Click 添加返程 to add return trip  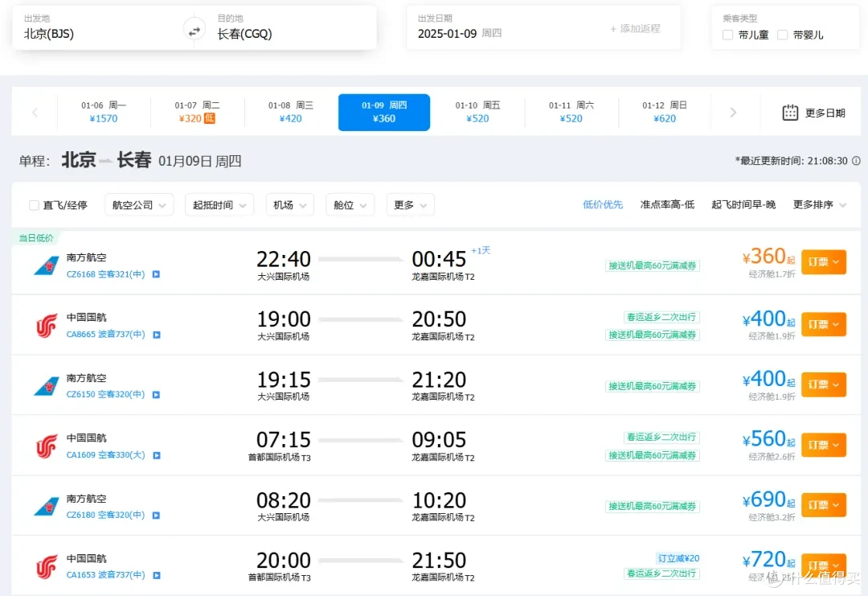coord(635,29)
